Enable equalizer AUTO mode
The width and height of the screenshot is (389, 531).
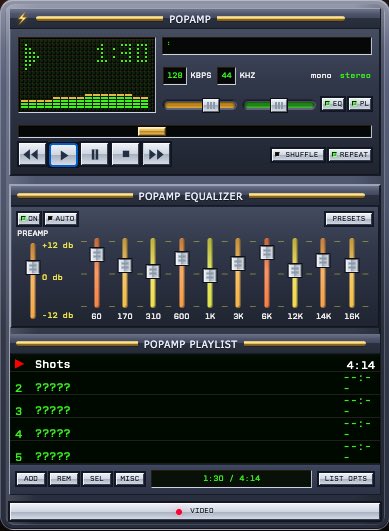coord(61,219)
